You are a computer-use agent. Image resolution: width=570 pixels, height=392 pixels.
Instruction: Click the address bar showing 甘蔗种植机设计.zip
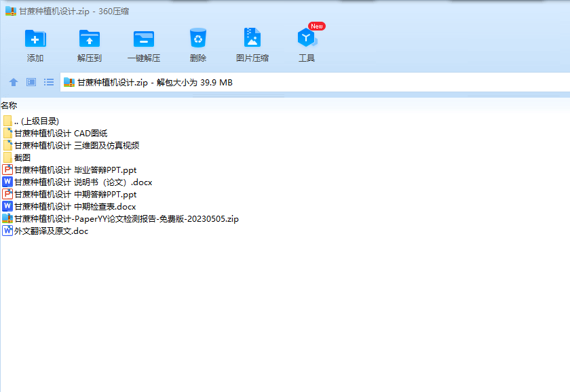pos(315,83)
